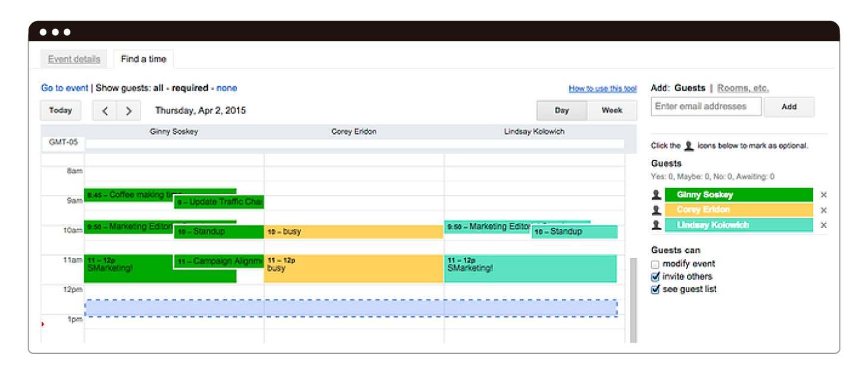Toggle the see guest list checkbox
The image size is (868, 380).
pyautogui.click(x=655, y=290)
